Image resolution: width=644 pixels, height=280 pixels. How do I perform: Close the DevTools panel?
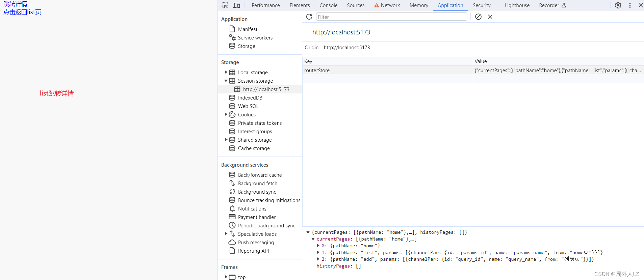point(640,5)
